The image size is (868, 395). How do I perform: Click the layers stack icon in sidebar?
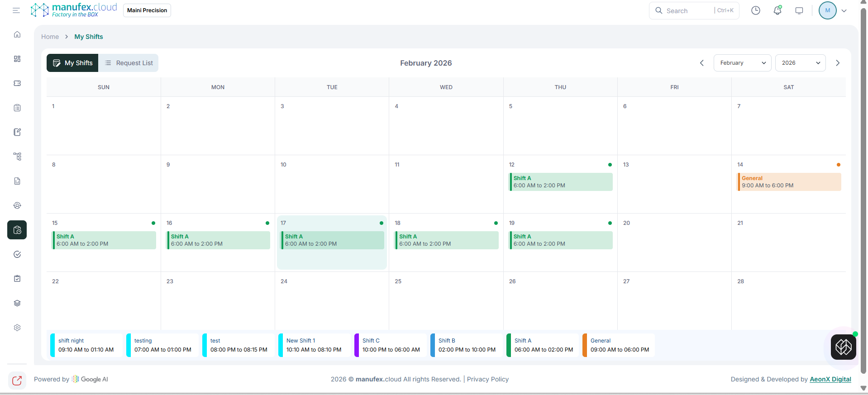[17, 303]
